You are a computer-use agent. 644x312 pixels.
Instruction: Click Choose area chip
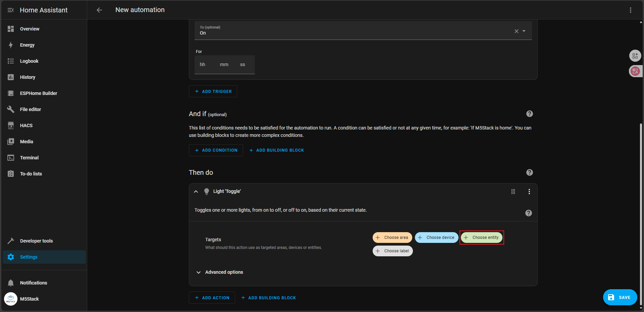coord(392,238)
